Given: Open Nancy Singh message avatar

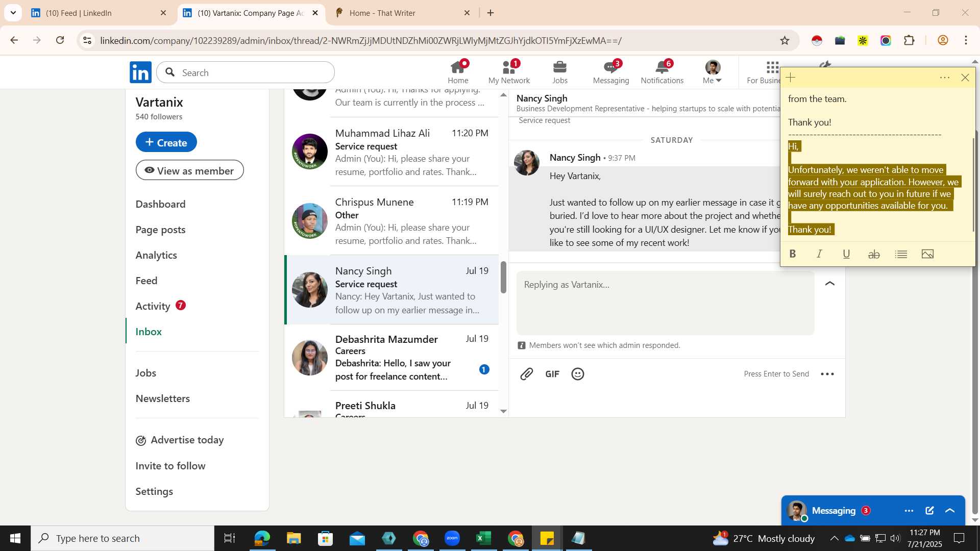Looking at the screenshot, I should [x=527, y=162].
